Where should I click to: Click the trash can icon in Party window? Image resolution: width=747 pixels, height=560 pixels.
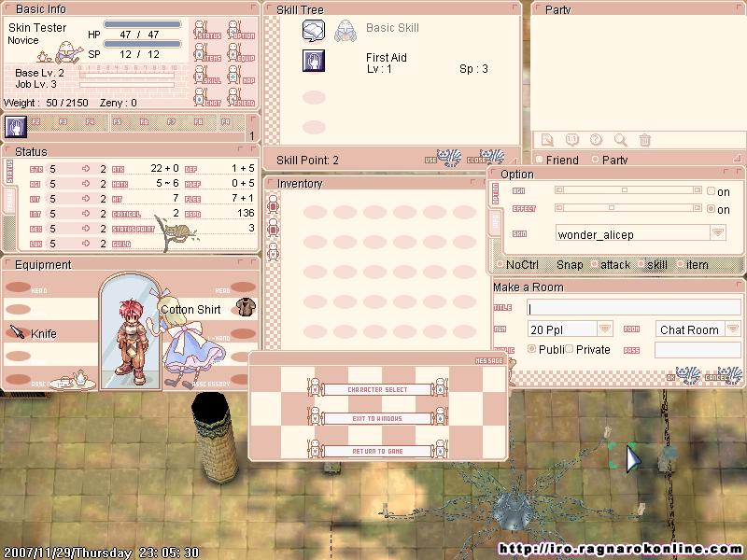tap(645, 139)
